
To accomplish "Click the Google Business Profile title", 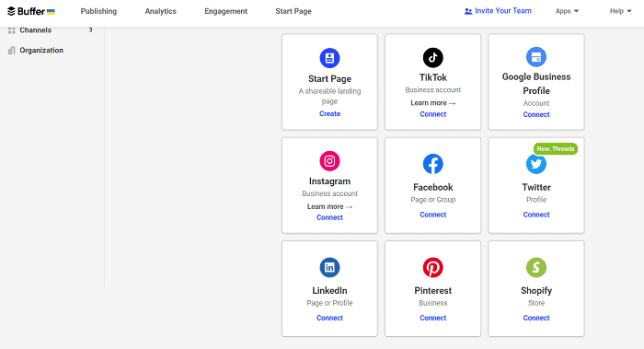I will pos(536,84).
